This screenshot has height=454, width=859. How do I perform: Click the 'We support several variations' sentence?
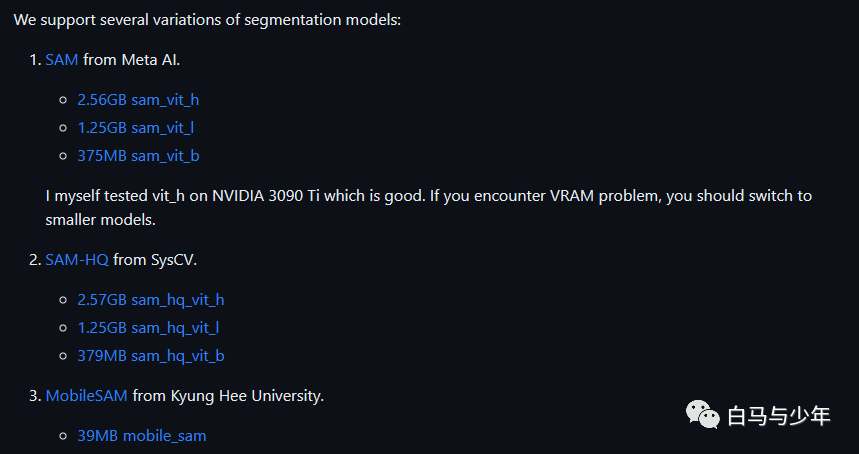(x=207, y=20)
